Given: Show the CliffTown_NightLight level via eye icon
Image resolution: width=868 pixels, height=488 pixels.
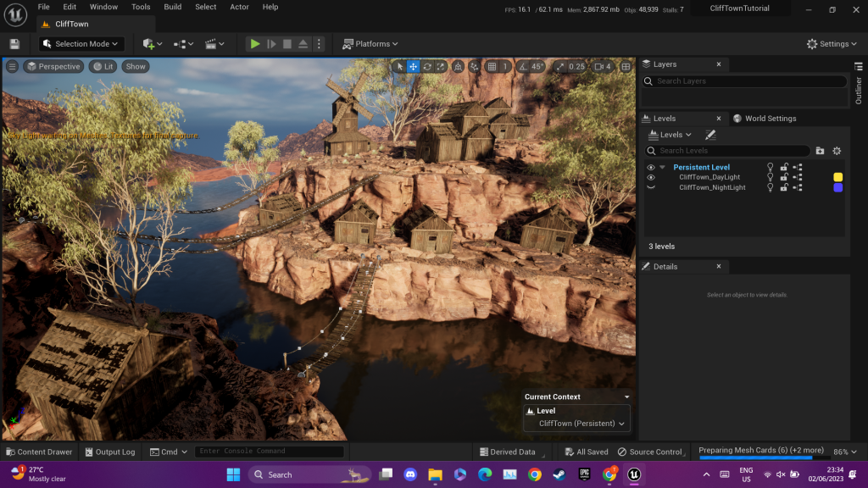Looking at the screenshot, I should [651, 187].
